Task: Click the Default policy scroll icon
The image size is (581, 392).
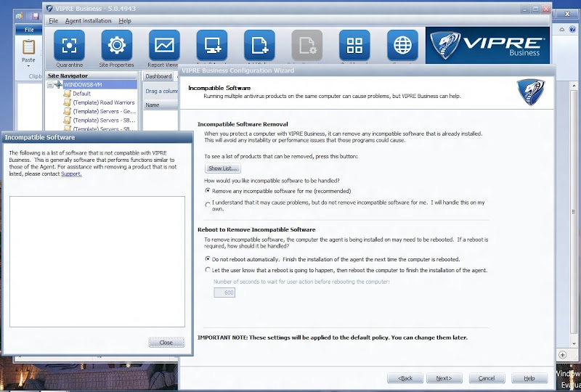Action: pos(67,94)
